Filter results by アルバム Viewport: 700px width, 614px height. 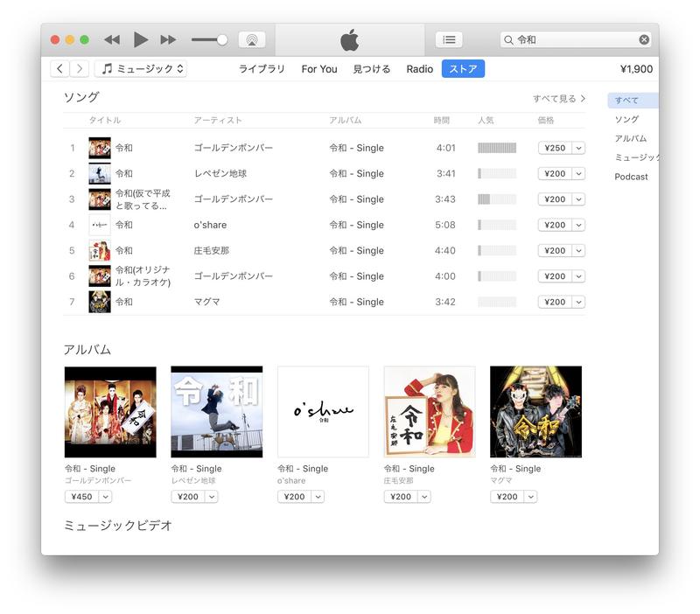pyautogui.click(x=630, y=138)
